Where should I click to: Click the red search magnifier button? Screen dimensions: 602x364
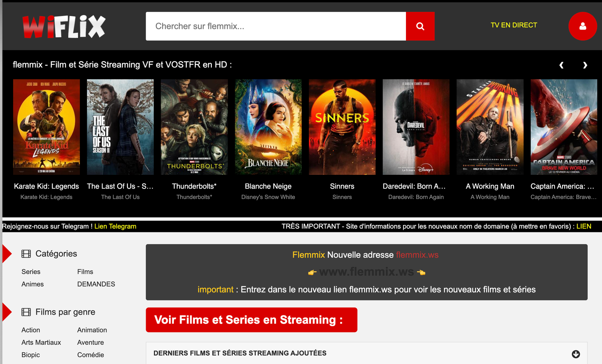pyautogui.click(x=420, y=26)
